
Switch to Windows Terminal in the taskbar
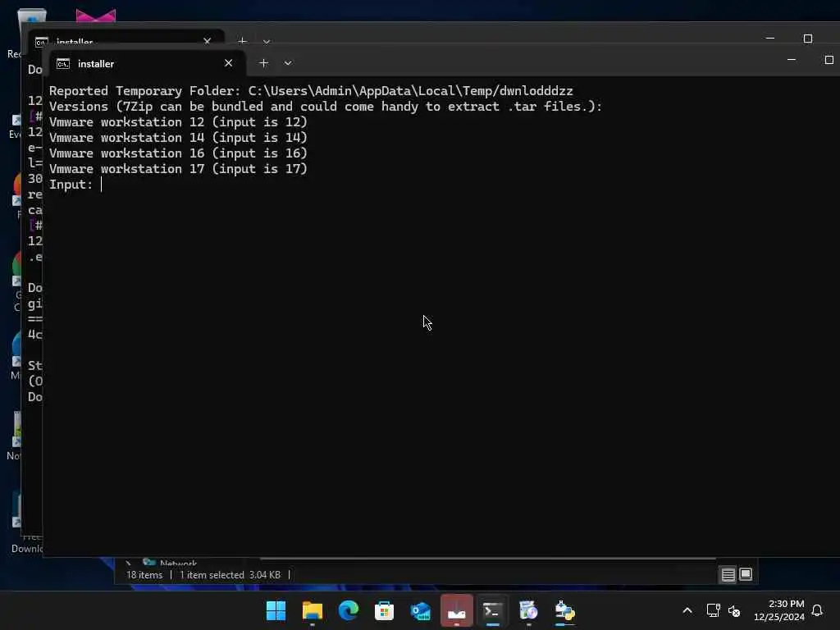point(492,610)
